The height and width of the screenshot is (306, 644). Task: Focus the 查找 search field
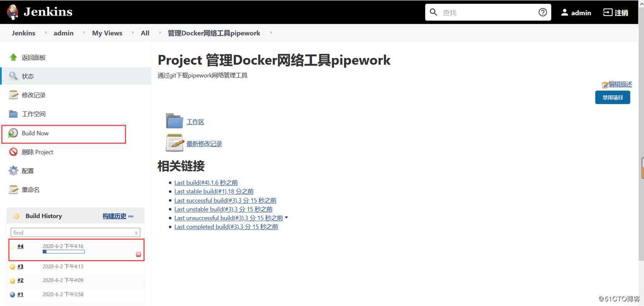point(488,12)
